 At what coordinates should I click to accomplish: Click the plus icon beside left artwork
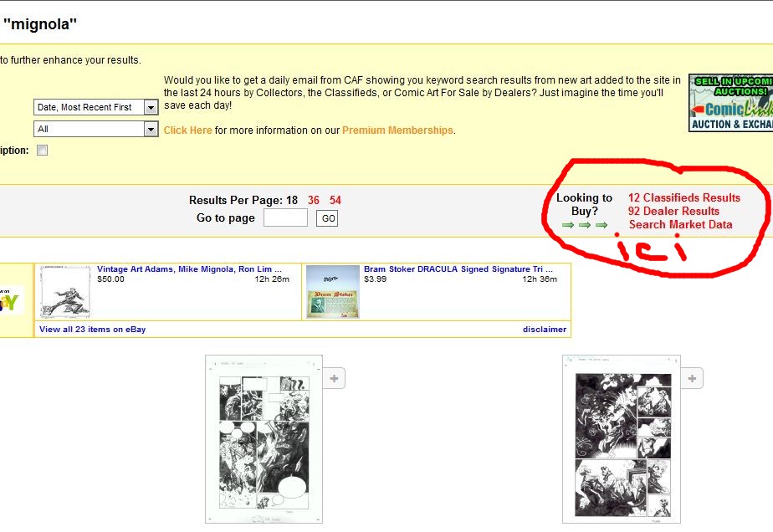tap(334, 379)
